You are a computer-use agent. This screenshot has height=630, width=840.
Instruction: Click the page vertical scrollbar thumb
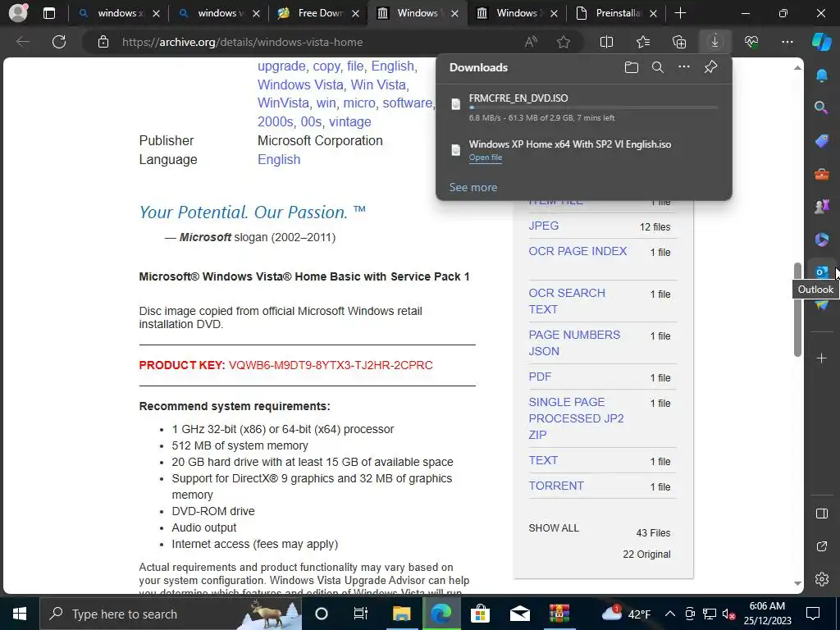pos(797,309)
